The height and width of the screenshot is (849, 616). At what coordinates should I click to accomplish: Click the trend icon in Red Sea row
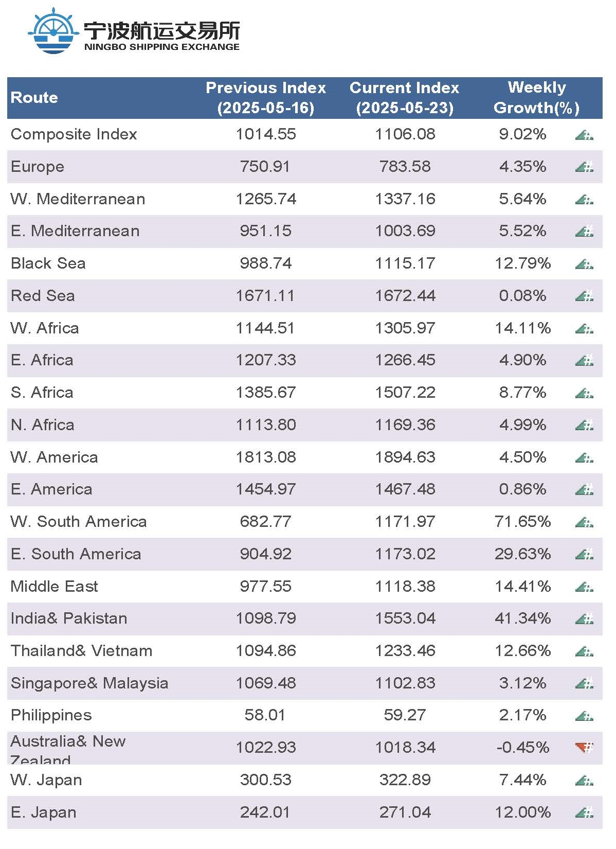(x=584, y=296)
